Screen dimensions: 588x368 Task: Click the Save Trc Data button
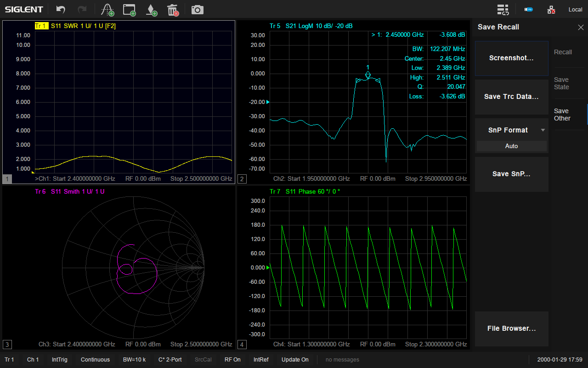pos(511,97)
